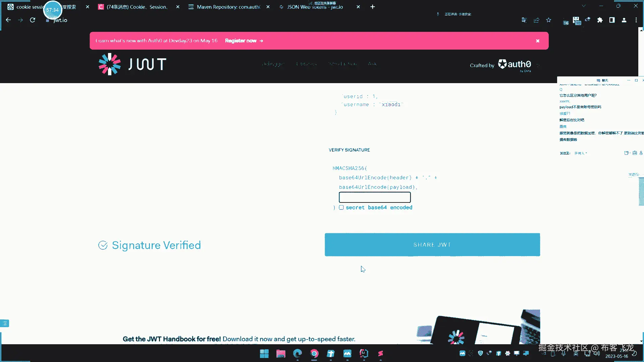Click the secret key input field
Image resolution: width=644 pixels, height=362 pixels.
point(375,197)
